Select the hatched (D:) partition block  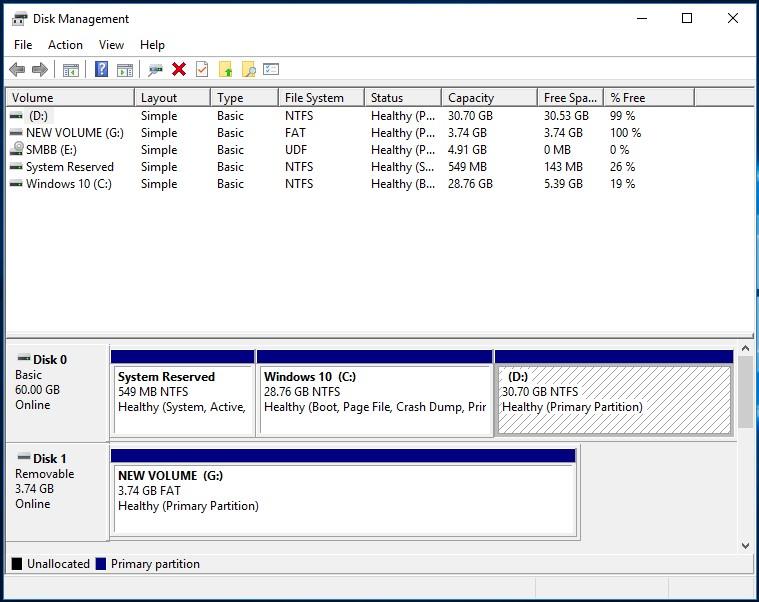tap(614, 393)
